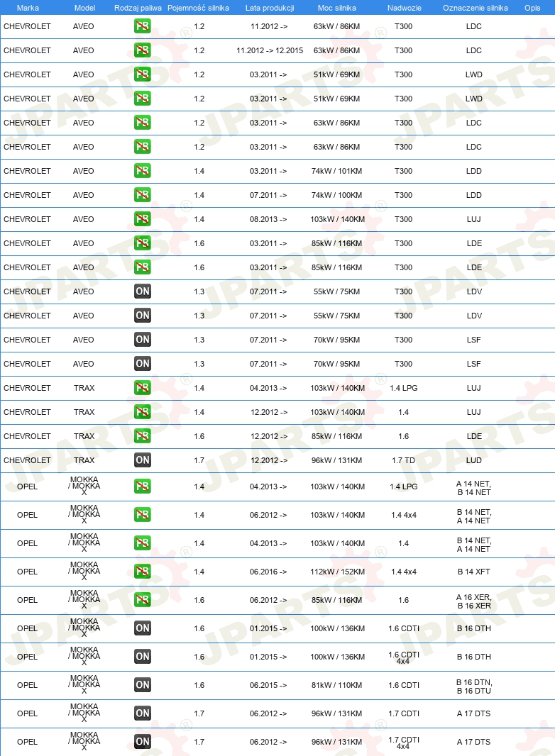Select the '74kW / 100KM' power cell

click(x=337, y=195)
